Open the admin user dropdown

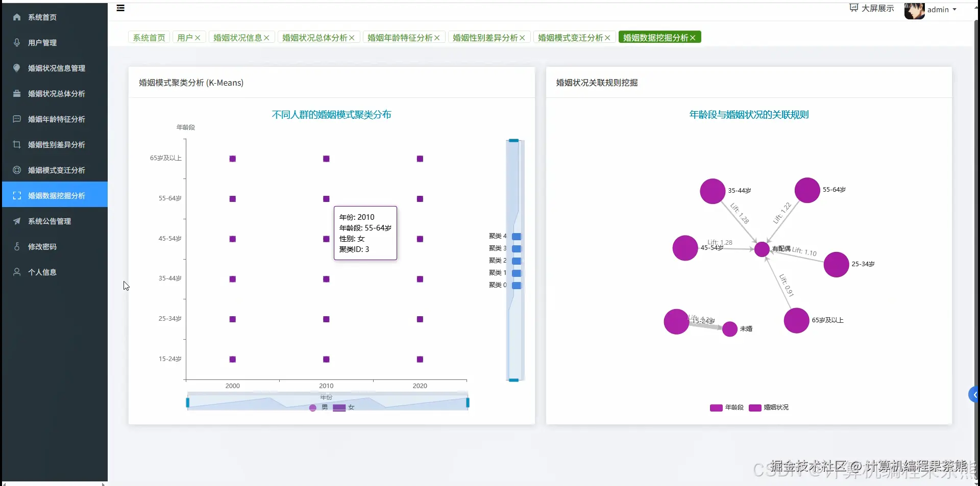942,10
